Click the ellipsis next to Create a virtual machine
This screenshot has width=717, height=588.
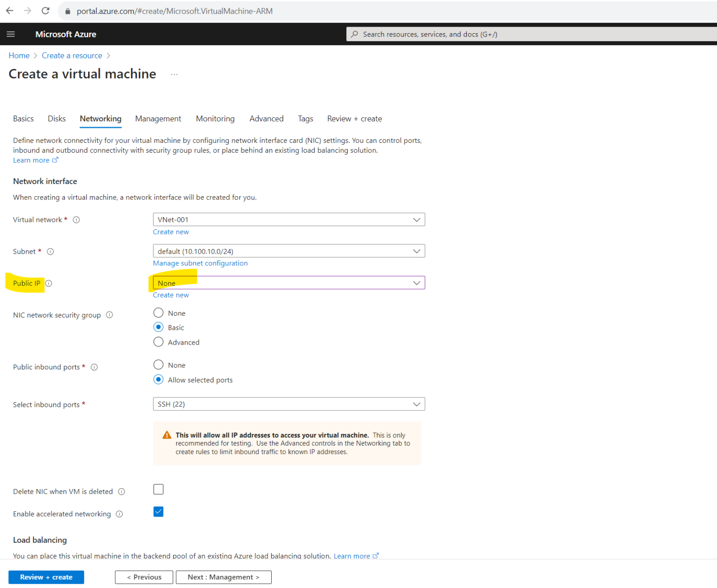[x=174, y=74]
